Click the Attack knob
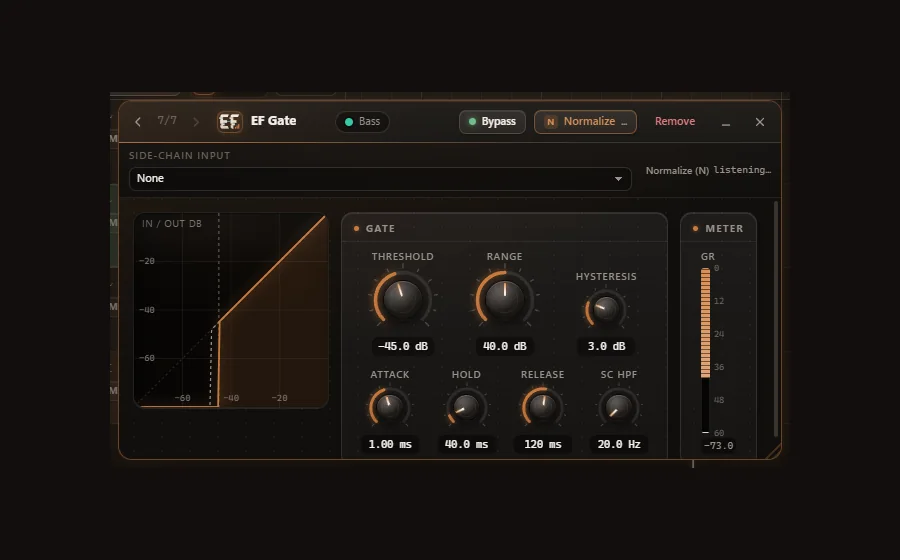Image resolution: width=900 pixels, height=560 pixels. (x=389, y=406)
